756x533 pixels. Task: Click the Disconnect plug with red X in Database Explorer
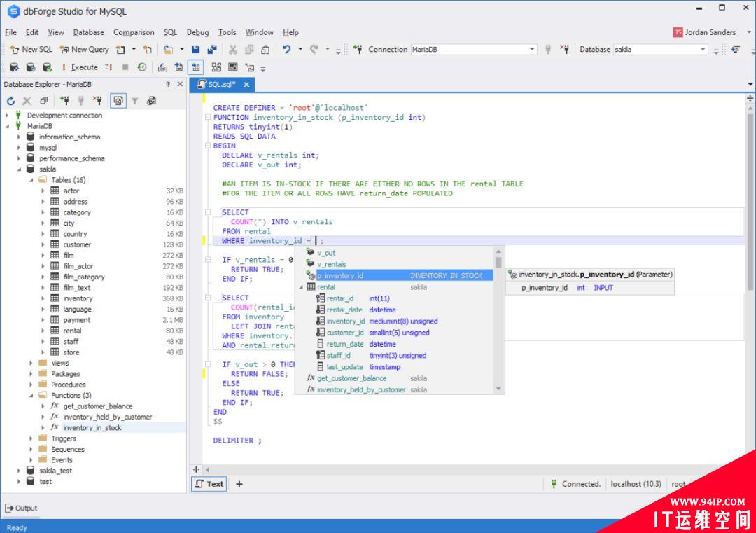[97, 101]
